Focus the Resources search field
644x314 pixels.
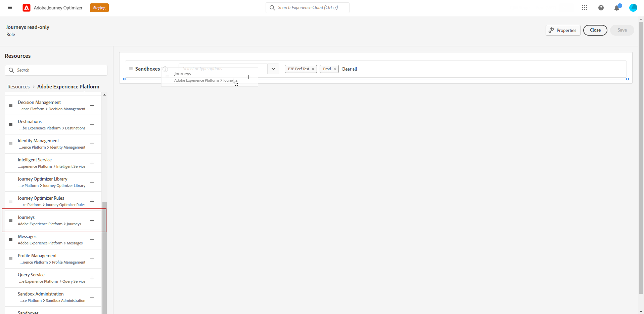point(56,70)
